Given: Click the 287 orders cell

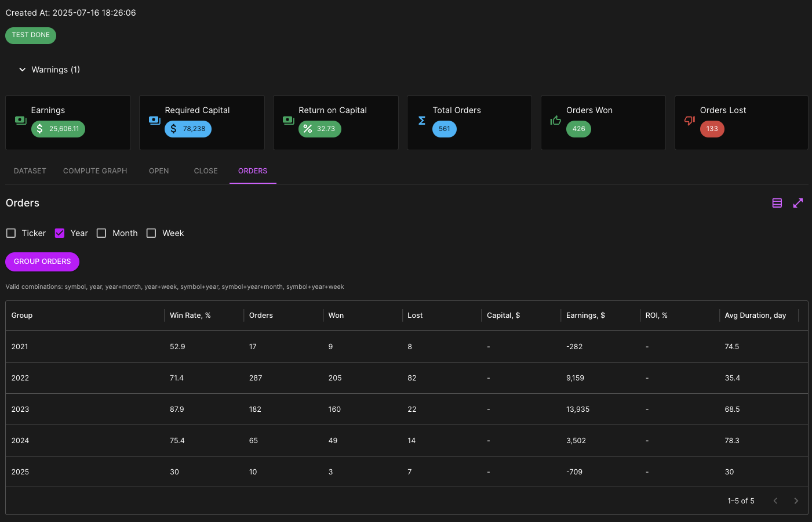Looking at the screenshot, I should point(256,378).
